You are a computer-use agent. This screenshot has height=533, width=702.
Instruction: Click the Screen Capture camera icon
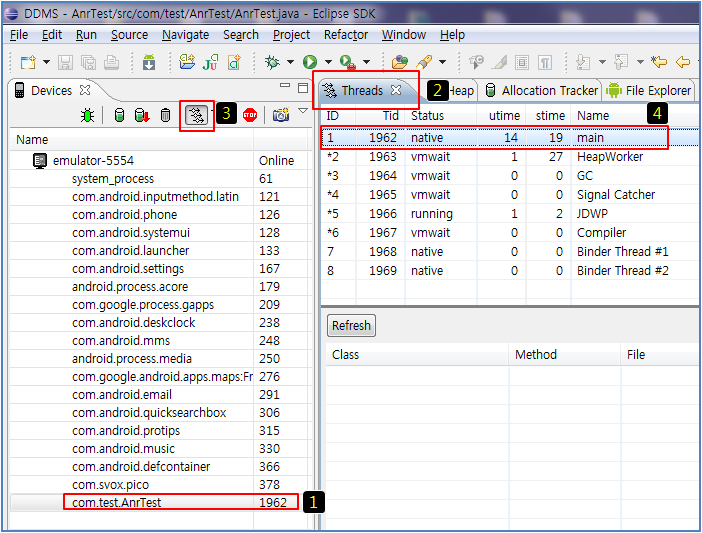point(281,115)
